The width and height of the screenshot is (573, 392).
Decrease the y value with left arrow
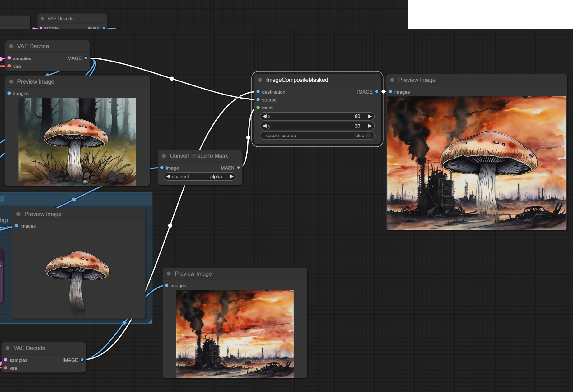click(264, 126)
